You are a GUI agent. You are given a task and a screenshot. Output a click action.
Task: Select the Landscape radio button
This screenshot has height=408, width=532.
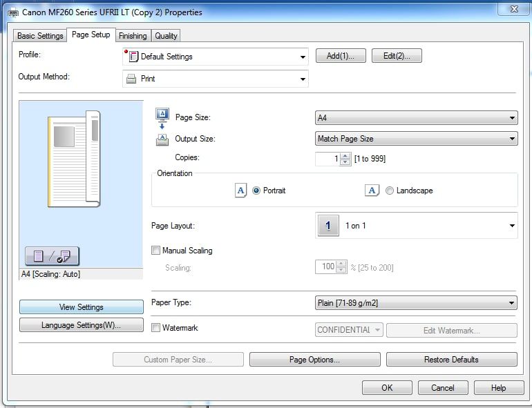pyautogui.click(x=390, y=191)
